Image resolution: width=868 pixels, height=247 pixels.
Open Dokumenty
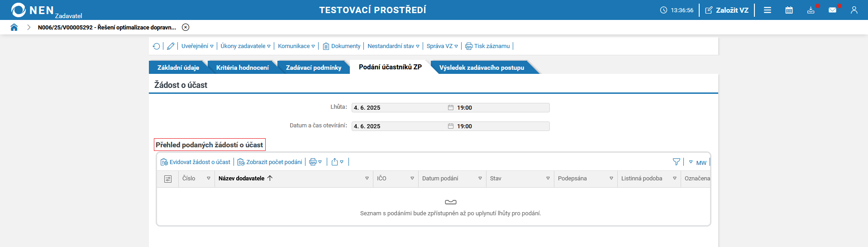click(342, 46)
